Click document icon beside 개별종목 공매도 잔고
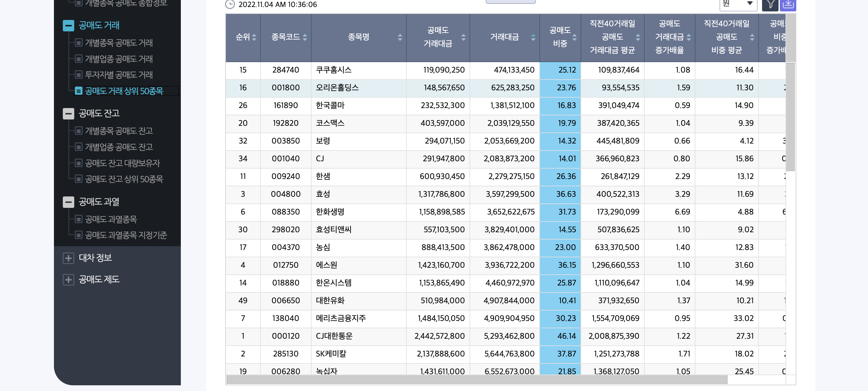The image size is (868, 391). point(78,131)
